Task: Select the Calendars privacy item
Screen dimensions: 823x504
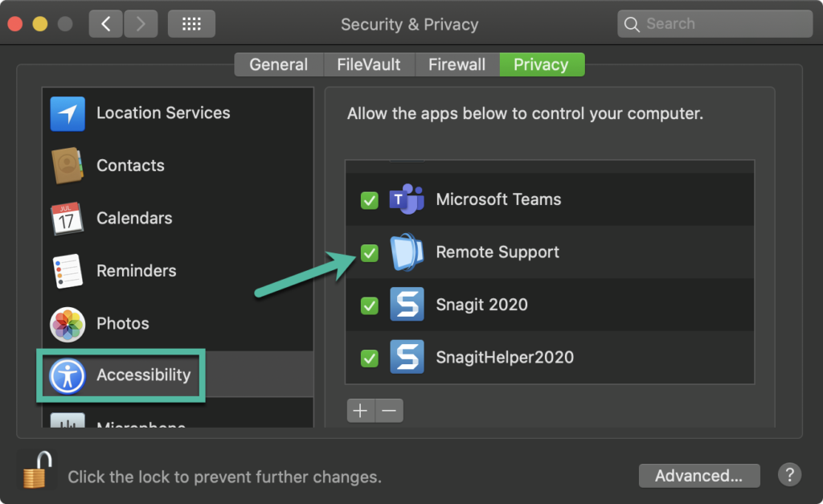Action: (134, 218)
